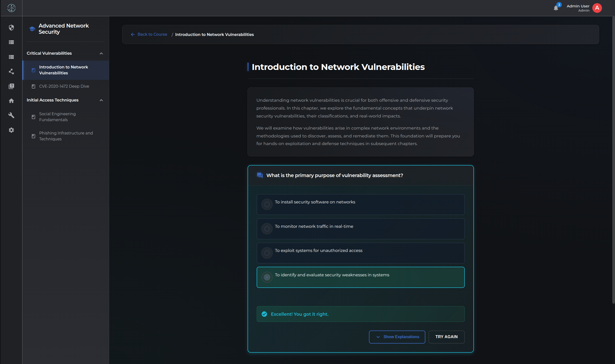Open settings gear in sidebar
615x364 pixels.
coord(11,130)
